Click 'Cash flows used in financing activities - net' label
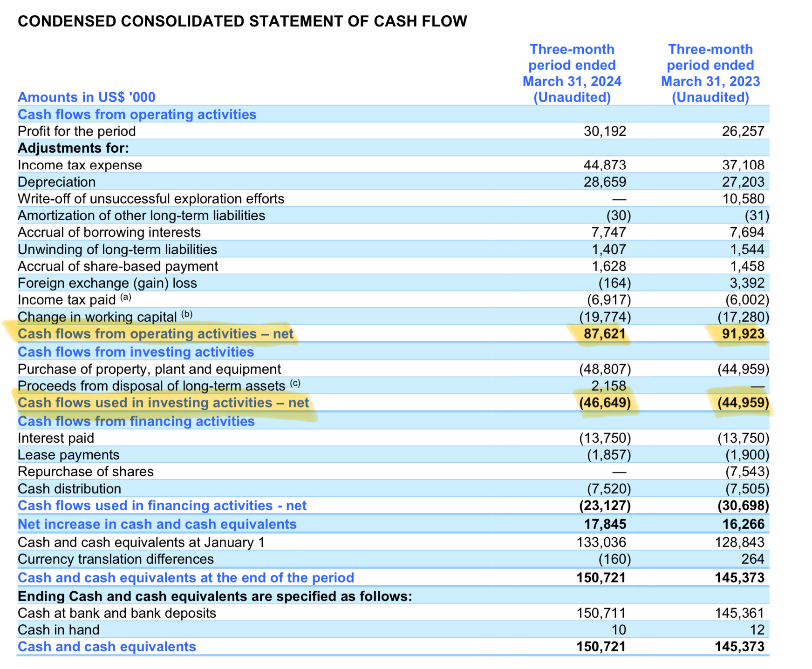 tap(162, 506)
